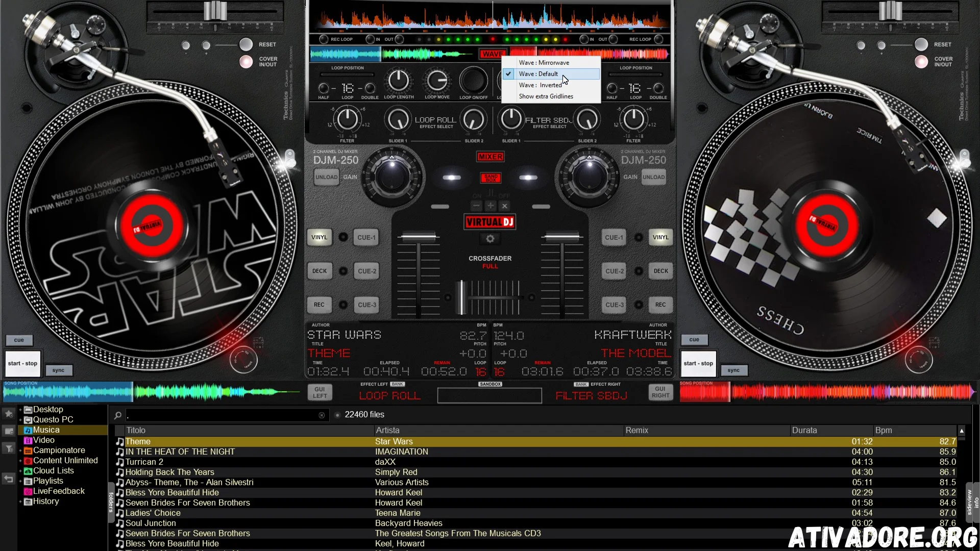Click left deck DOUBLE loop knob

click(x=370, y=88)
